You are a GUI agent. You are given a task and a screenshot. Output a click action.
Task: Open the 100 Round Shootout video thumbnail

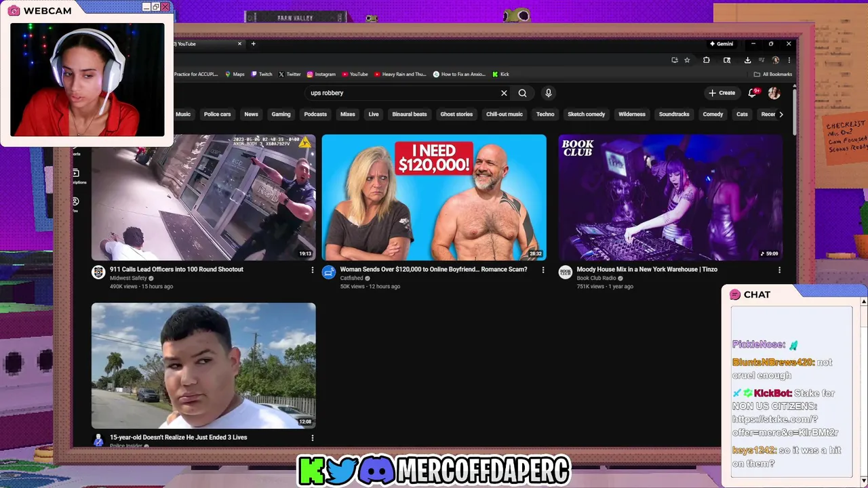[x=203, y=197]
